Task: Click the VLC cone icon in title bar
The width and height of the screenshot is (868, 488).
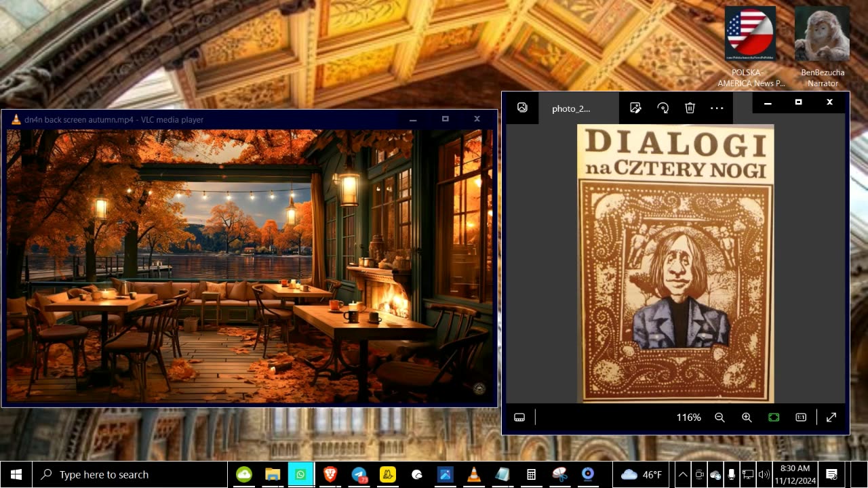Action: pyautogui.click(x=16, y=119)
